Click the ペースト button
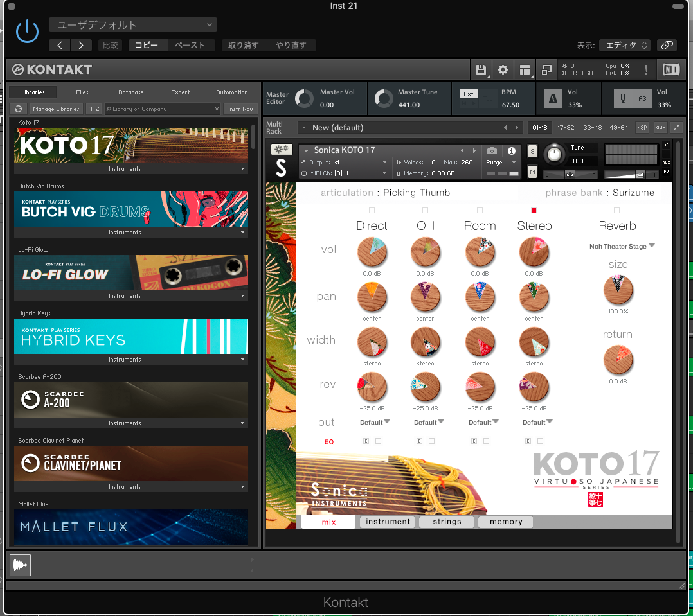The height and width of the screenshot is (616, 693). click(x=190, y=45)
